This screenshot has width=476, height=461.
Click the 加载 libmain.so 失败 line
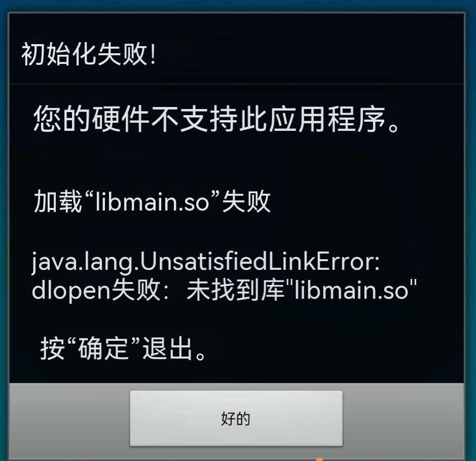(152, 201)
